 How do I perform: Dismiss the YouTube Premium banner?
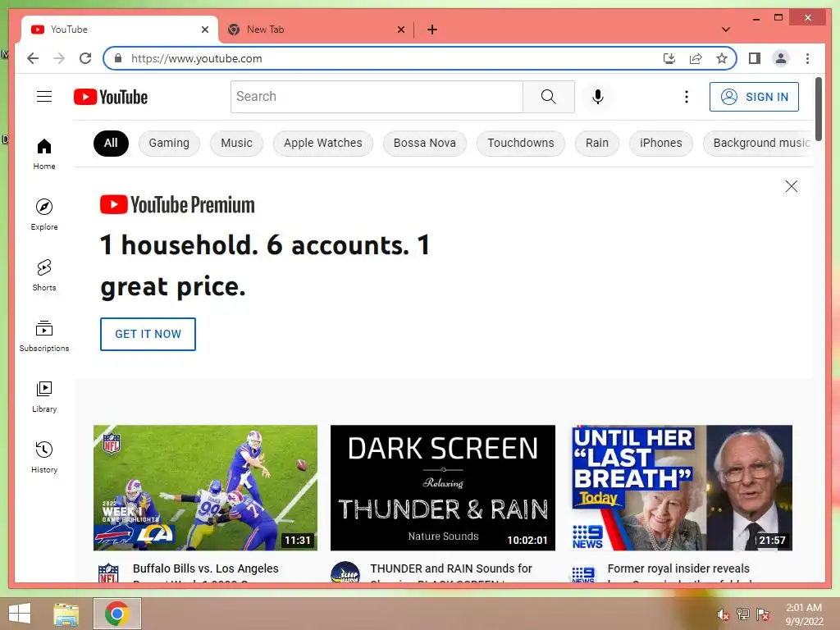792,186
